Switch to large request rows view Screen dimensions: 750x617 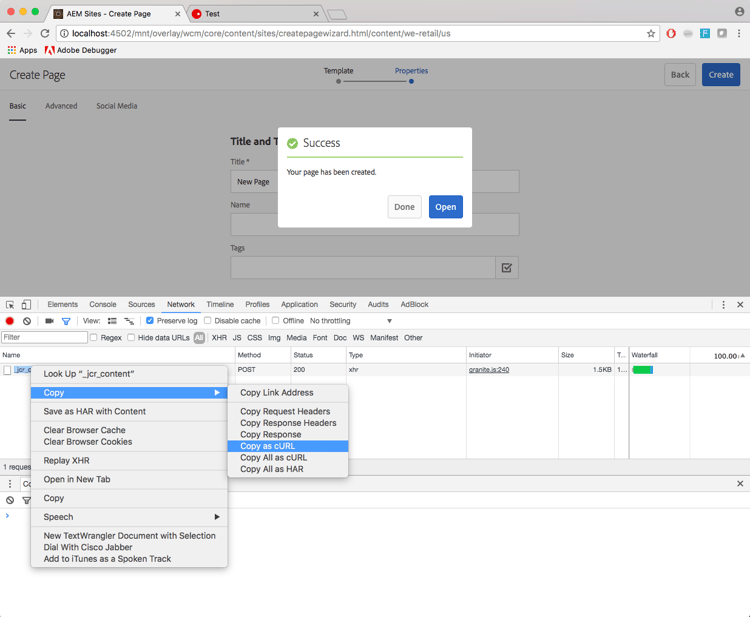[x=112, y=321]
